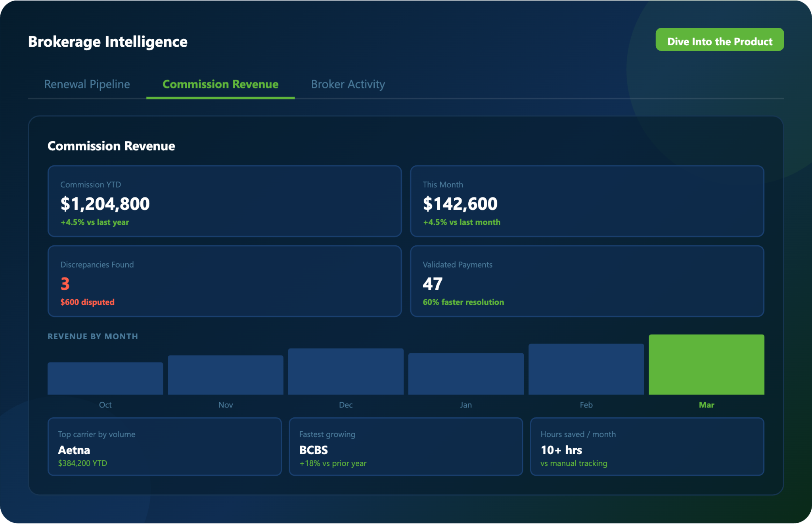
Task: Click the Fastest growing BCBS card
Action: click(406, 446)
